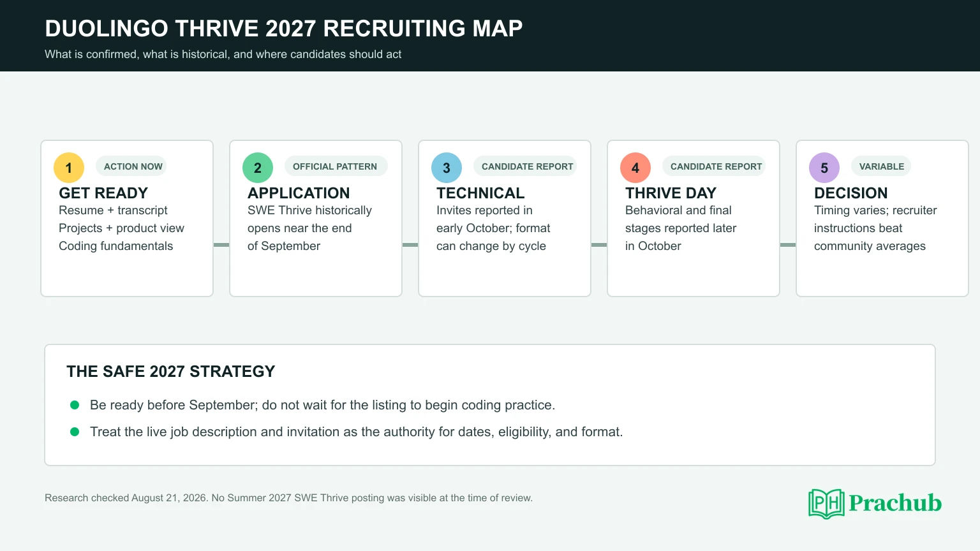The image size is (980, 551).
Task: Click the 'instructions beat' line
Action: pos(858,228)
